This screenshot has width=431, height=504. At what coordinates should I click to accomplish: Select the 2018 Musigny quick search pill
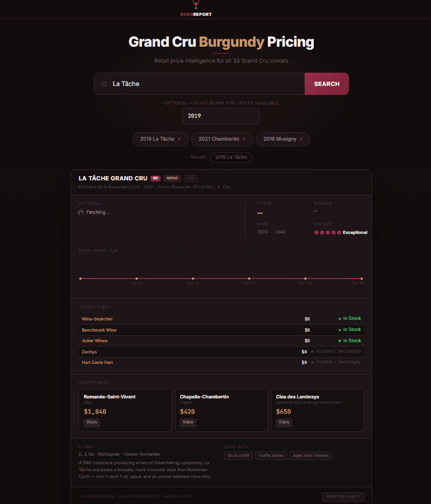point(283,138)
